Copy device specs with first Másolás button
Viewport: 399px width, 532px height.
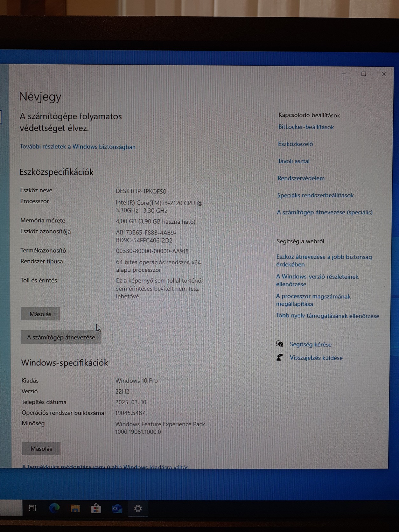coord(40,314)
